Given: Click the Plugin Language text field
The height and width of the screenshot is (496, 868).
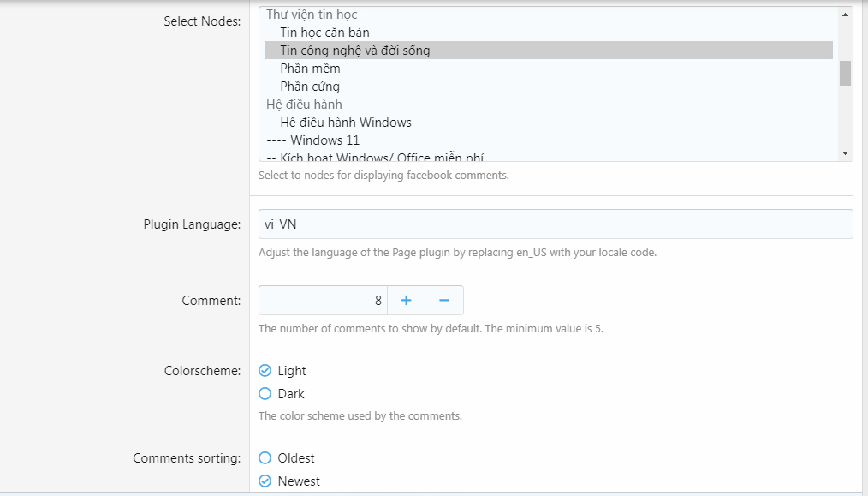Looking at the screenshot, I should pos(556,224).
